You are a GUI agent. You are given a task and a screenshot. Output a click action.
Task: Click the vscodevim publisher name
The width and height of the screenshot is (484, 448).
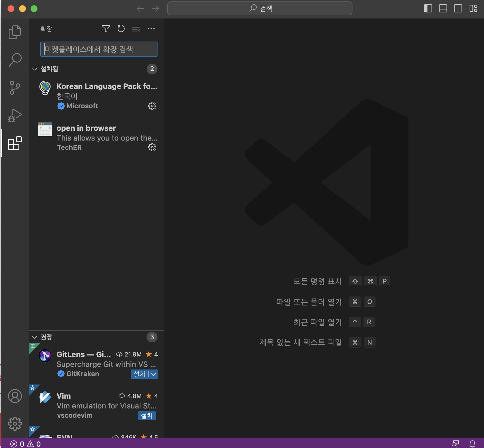point(75,415)
